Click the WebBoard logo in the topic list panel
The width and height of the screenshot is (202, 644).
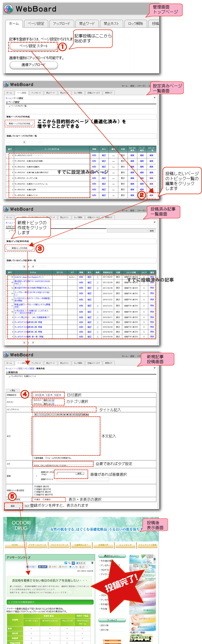[x=19, y=209]
